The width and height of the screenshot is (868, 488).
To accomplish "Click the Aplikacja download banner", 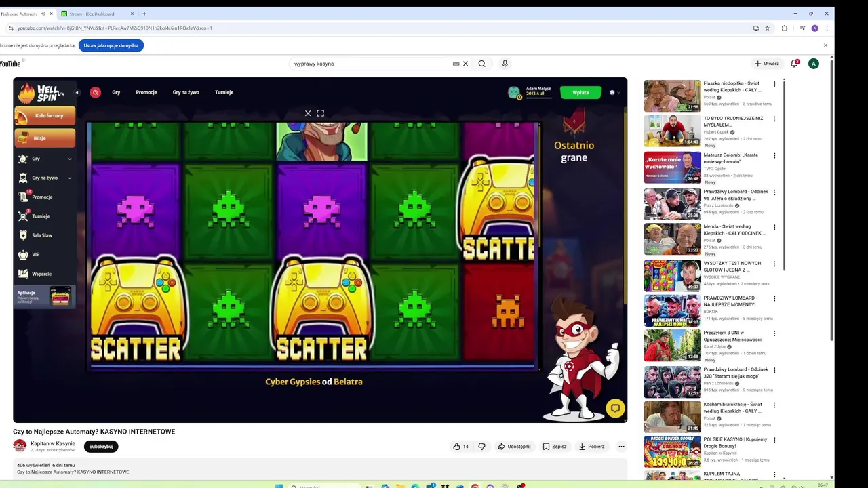I will pos(45,296).
